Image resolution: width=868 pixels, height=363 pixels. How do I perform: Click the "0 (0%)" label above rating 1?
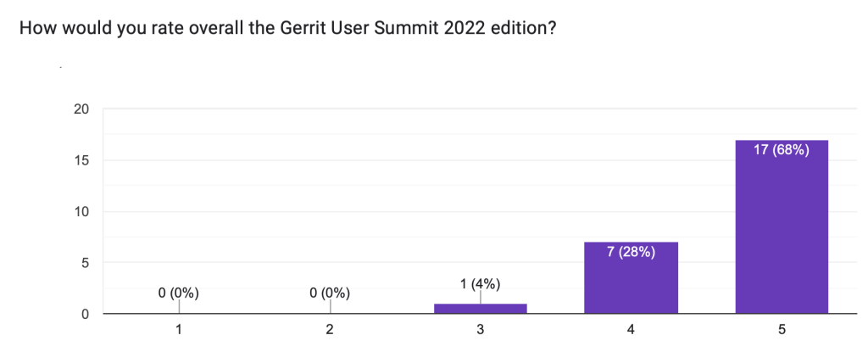(178, 293)
